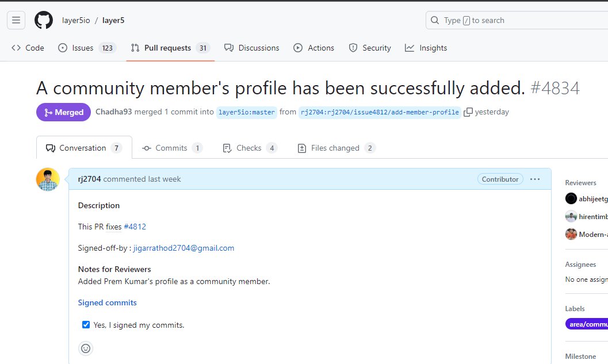This screenshot has height=364, width=608.
Task: Open rj2704 username link in comment header
Action: click(x=89, y=179)
